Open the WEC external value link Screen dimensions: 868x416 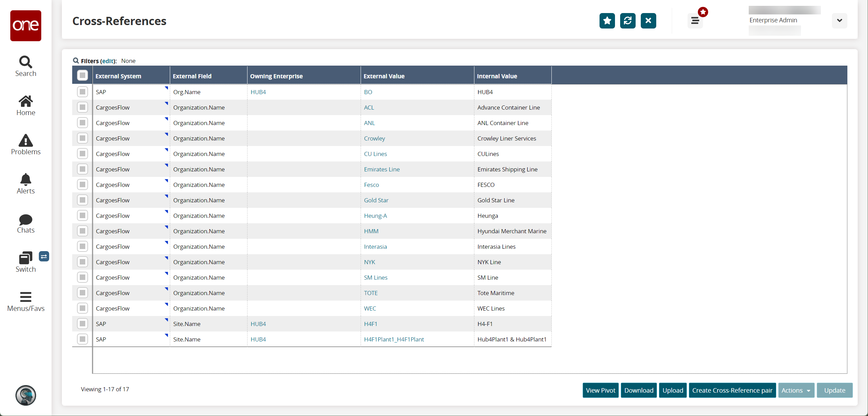tap(370, 308)
